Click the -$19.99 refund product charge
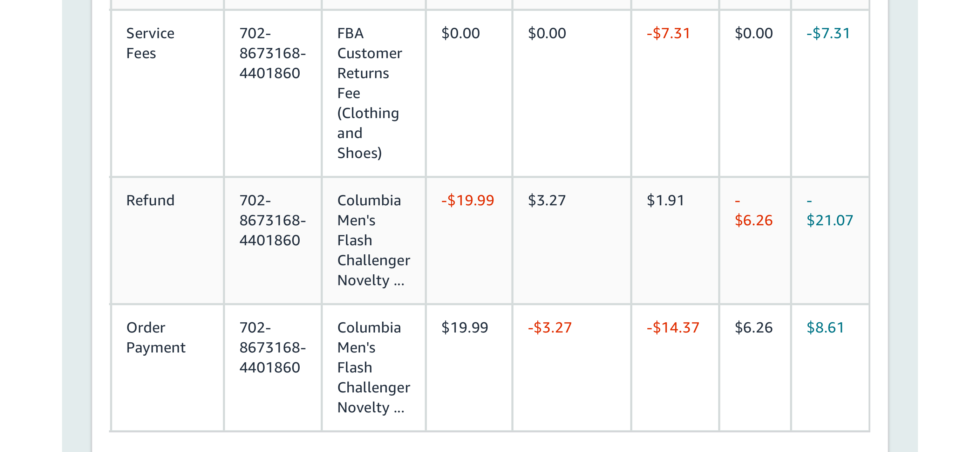The height and width of the screenshot is (452, 980). (x=468, y=200)
